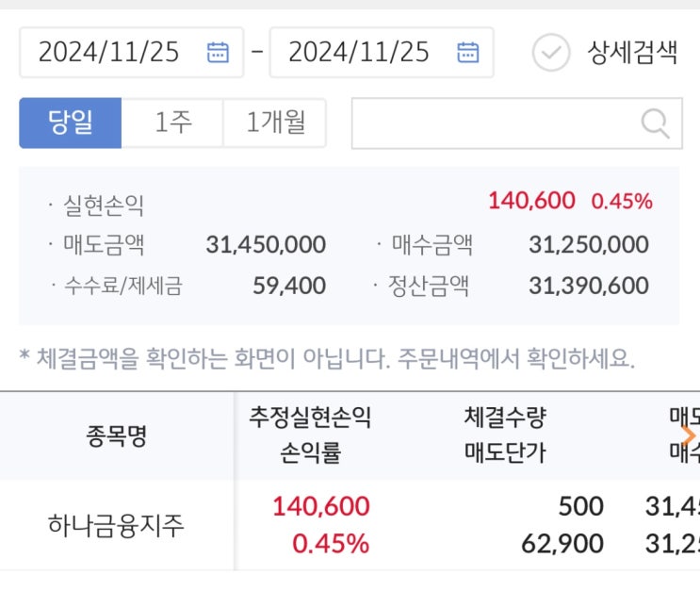This screenshot has width=700, height=591.
Task: Open the 하나금융지주 stock row
Action: coord(116,525)
